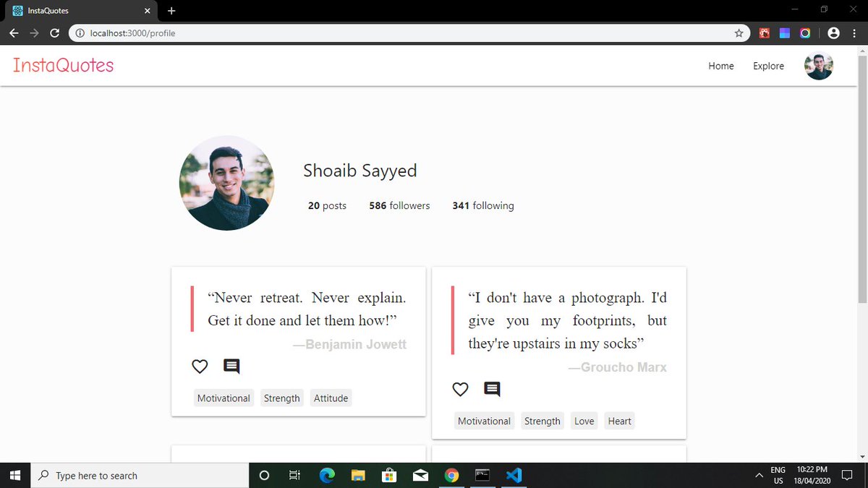Click the red browser extension icon
The width and height of the screenshot is (868, 488).
point(765,33)
